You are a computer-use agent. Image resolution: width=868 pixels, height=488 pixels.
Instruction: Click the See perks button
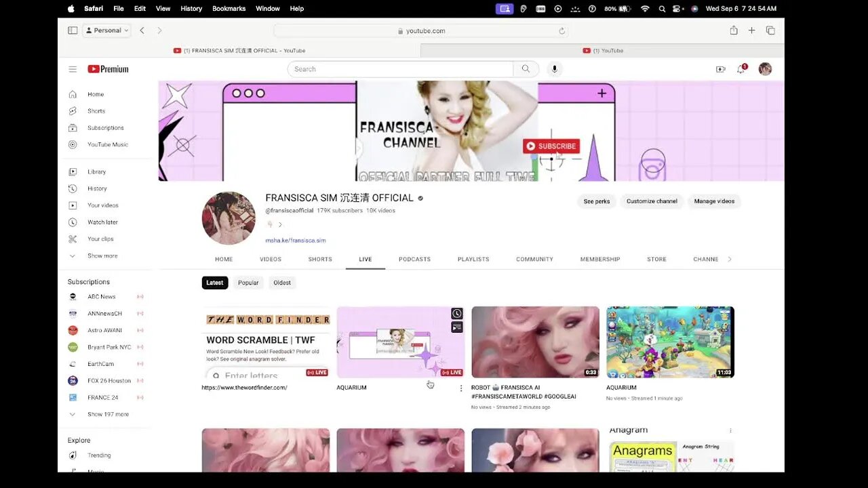click(597, 201)
